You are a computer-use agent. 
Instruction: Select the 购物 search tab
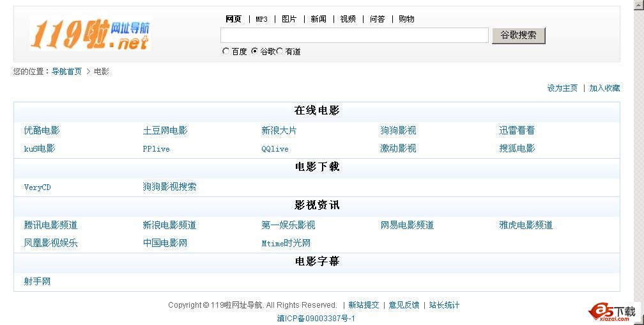pyautogui.click(x=406, y=19)
